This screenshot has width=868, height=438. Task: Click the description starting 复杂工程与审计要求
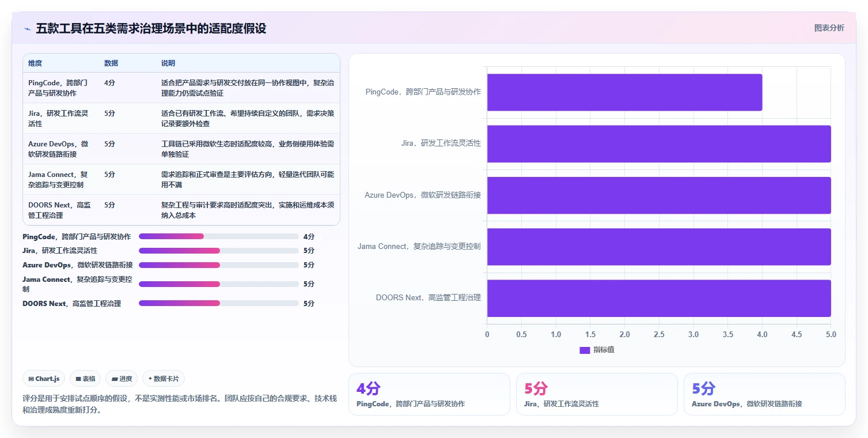(248, 210)
